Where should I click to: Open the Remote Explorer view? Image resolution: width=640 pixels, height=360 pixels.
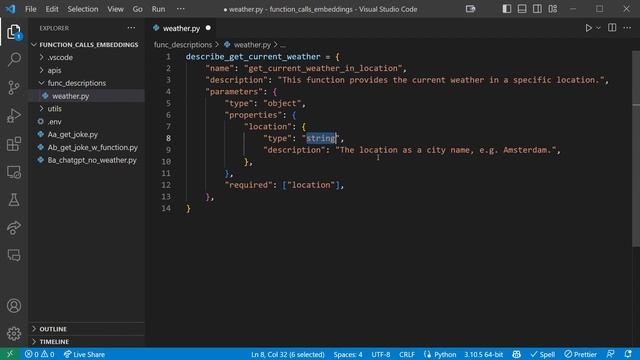[x=14, y=172]
